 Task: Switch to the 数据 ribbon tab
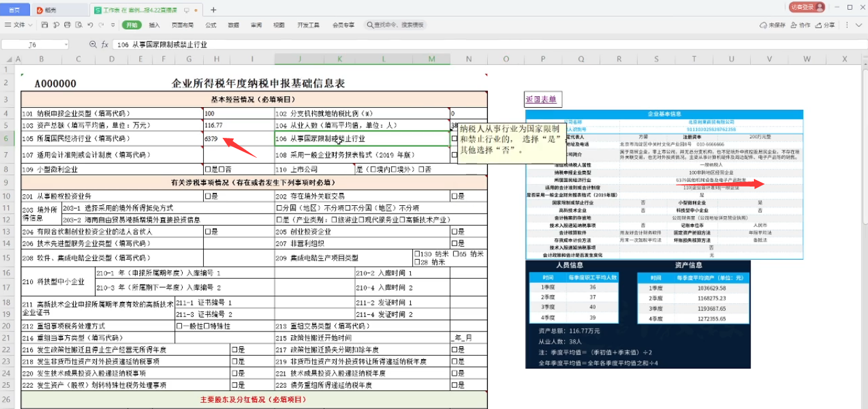(233, 25)
